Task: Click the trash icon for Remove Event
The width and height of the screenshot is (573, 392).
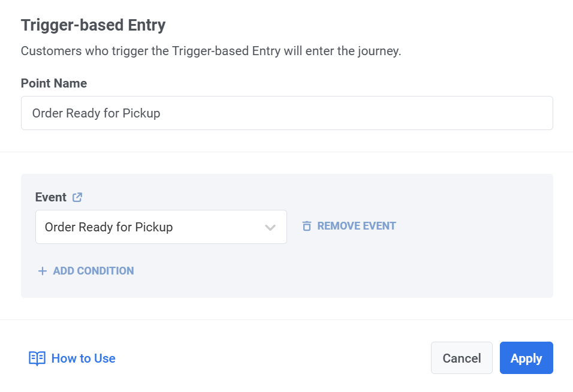Action: [x=307, y=226]
